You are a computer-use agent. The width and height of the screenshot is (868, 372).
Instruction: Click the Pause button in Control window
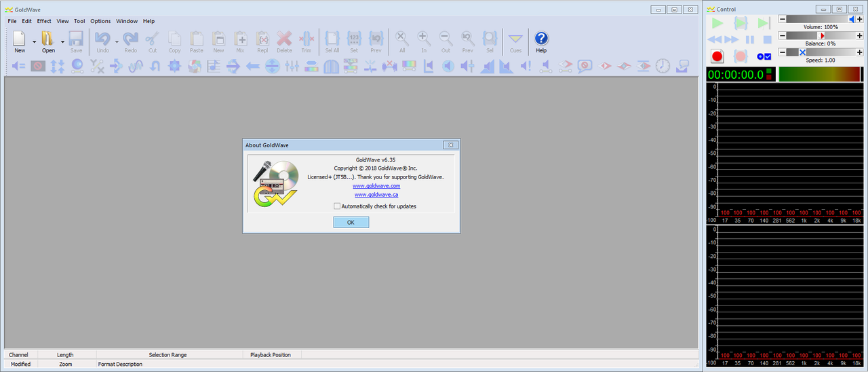[750, 40]
